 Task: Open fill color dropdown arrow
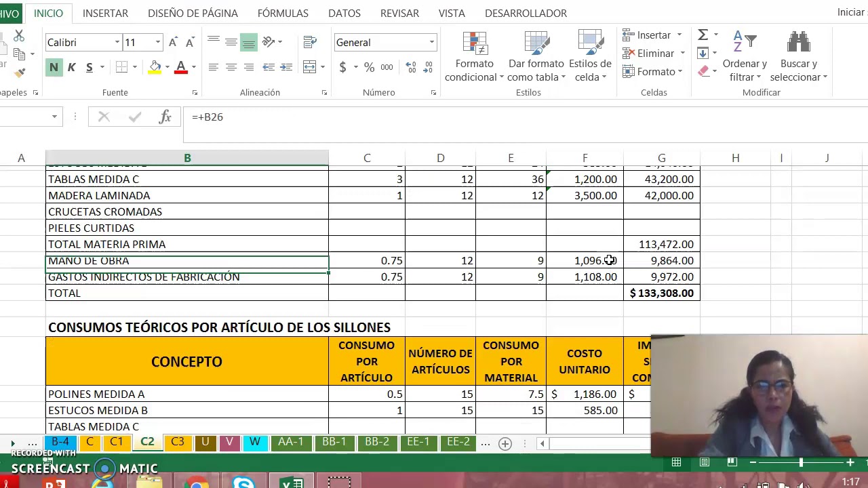[167, 67]
